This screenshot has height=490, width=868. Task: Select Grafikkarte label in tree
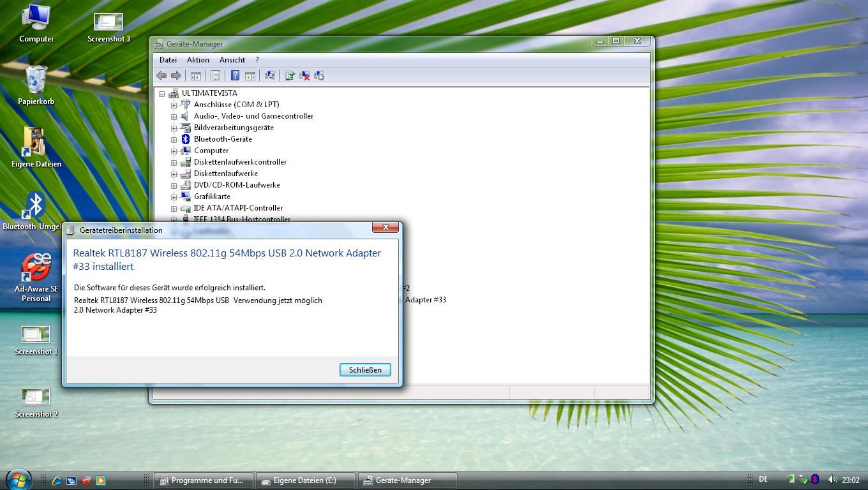pos(212,197)
